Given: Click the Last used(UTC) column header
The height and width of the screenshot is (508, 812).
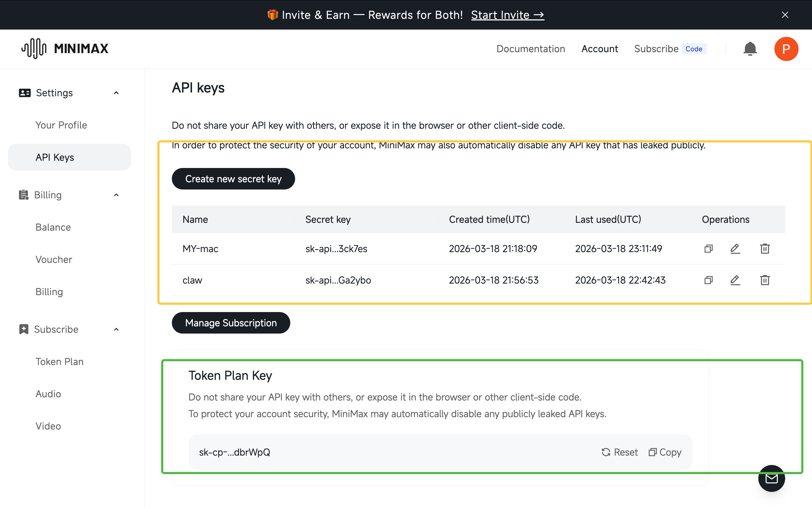Looking at the screenshot, I should pos(608,219).
